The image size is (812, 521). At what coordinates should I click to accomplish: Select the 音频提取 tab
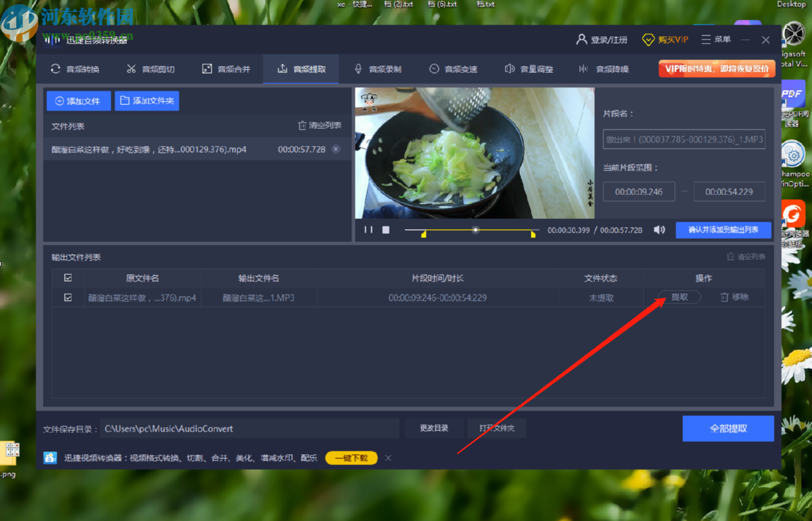(302, 69)
